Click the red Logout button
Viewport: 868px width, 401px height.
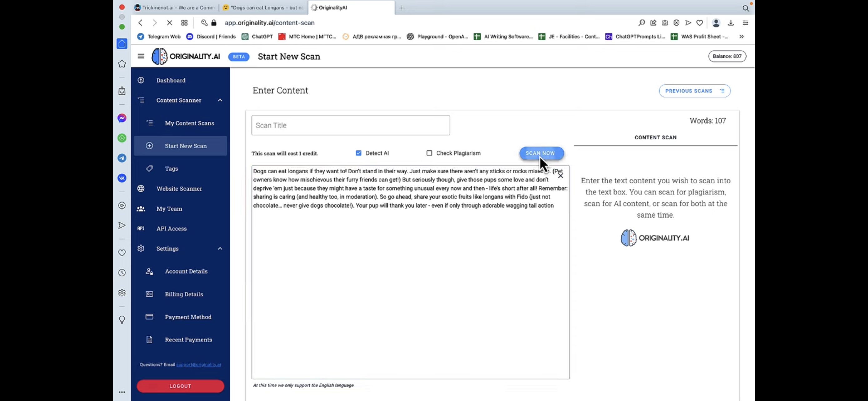pyautogui.click(x=180, y=386)
